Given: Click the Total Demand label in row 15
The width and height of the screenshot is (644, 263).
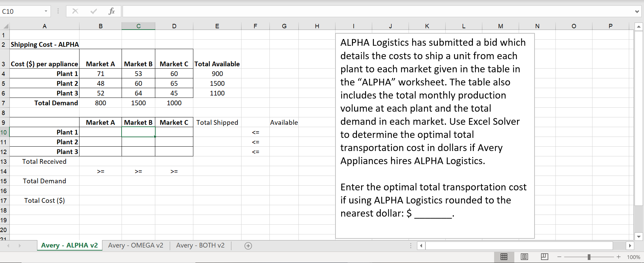Looking at the screenshot, I should pyautogui.click(x=44, y=181).
